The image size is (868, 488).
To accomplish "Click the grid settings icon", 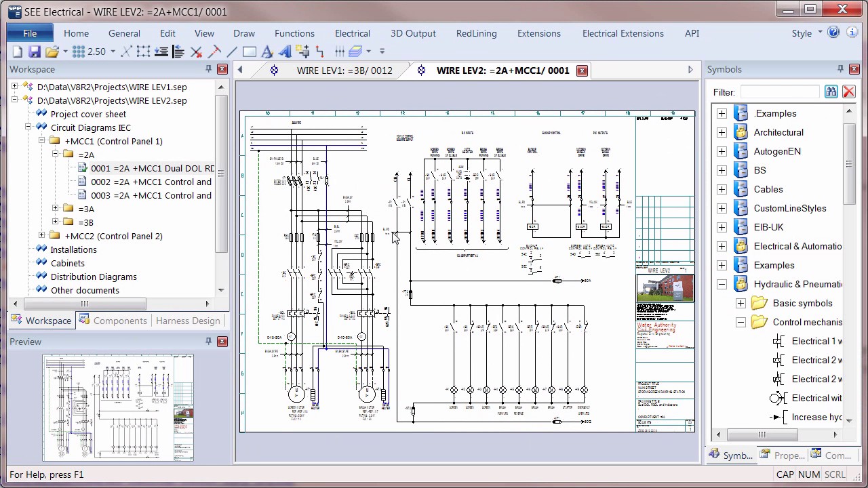I will [x=78, y=51].
